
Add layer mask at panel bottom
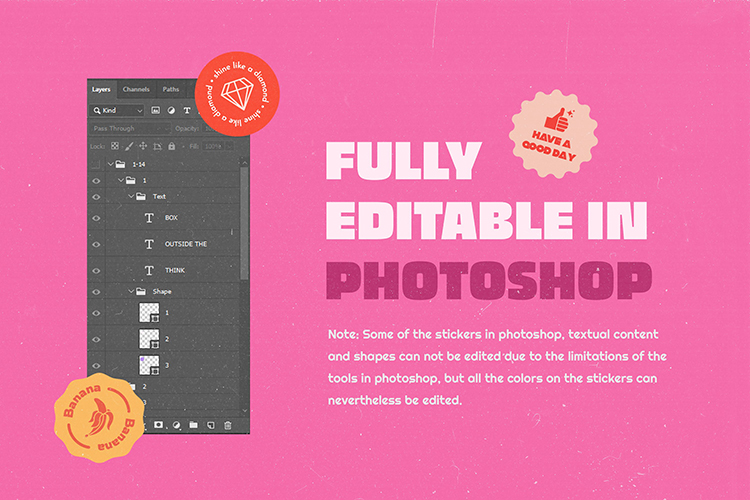pyautogui.click(x=158, y=425)
